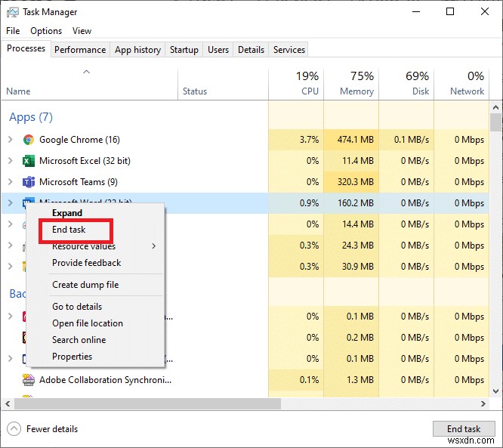Click the Task Manager title bar icon

(13, 12)
